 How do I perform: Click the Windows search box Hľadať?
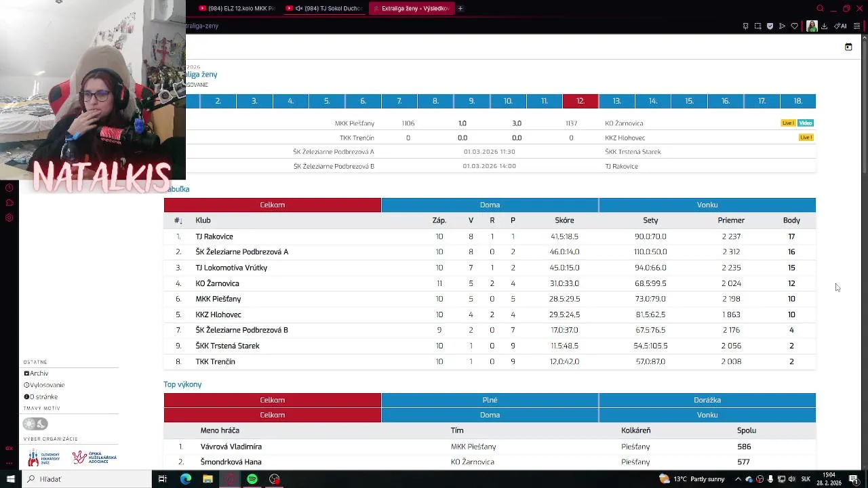86,479
